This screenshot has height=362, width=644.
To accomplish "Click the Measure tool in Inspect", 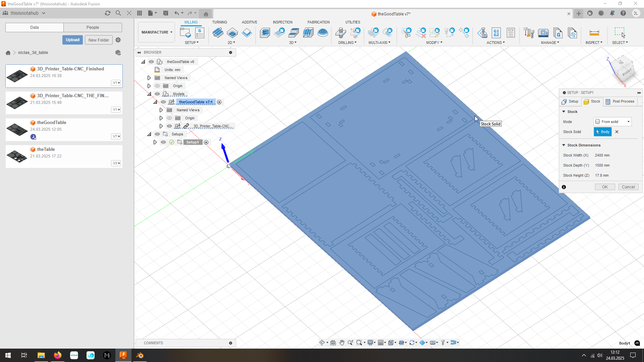I will point(594,33).
